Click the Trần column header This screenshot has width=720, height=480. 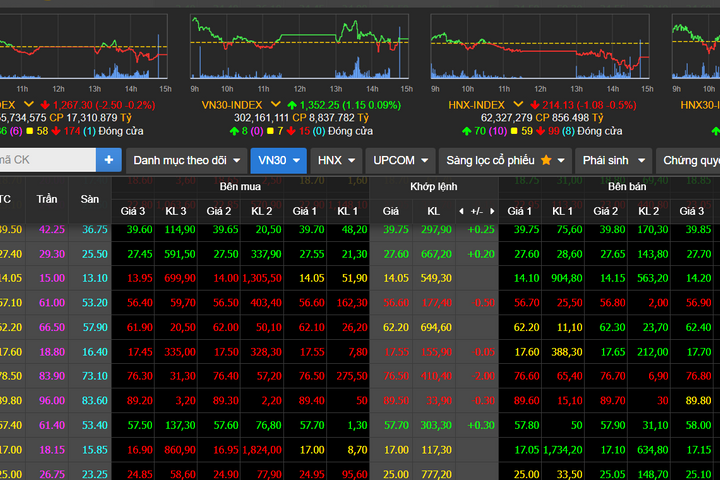[47, 199]
